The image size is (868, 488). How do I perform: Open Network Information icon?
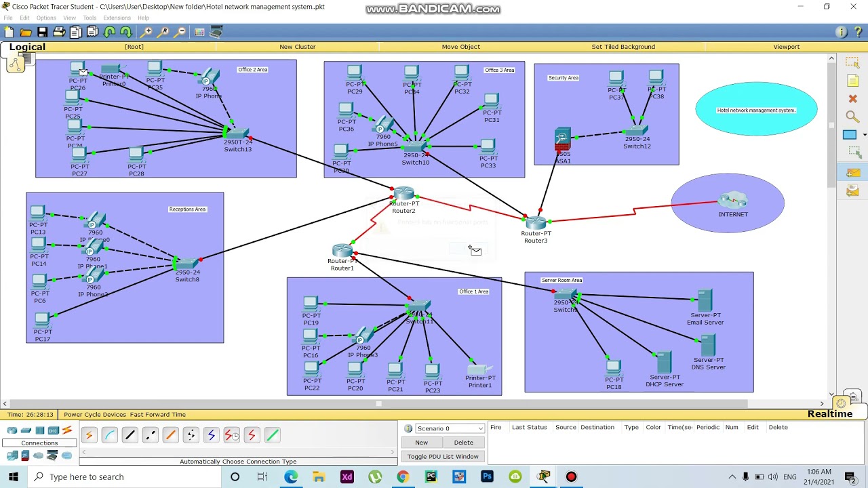click(x=842, y=32)
